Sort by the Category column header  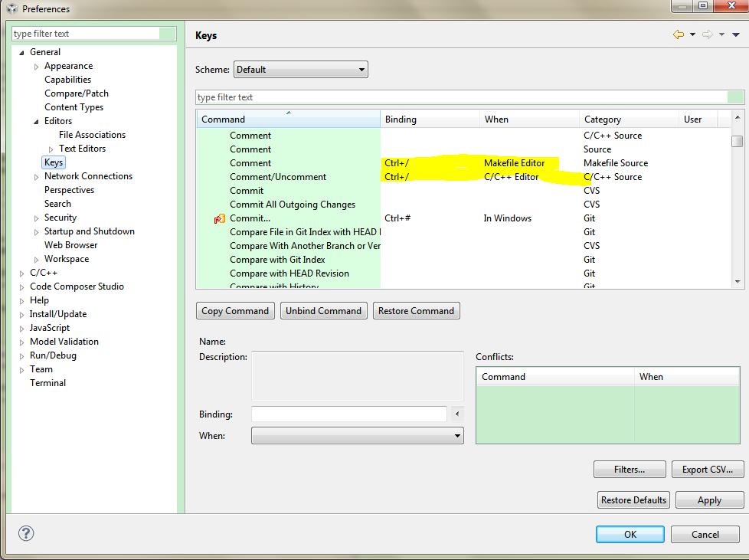click(x=629, y=119)
